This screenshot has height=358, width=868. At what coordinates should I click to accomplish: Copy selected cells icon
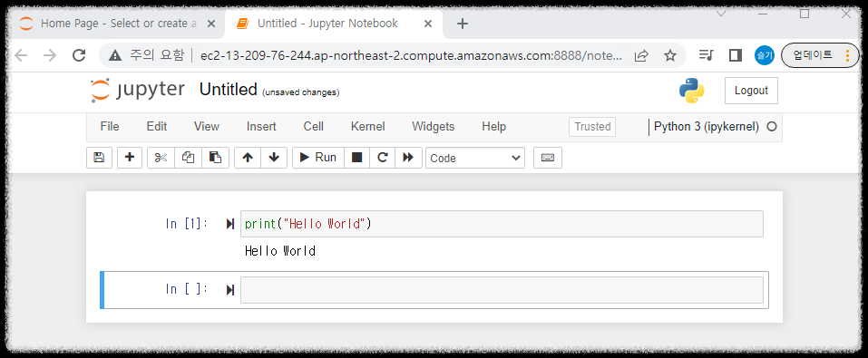click(x=189, y=158)
